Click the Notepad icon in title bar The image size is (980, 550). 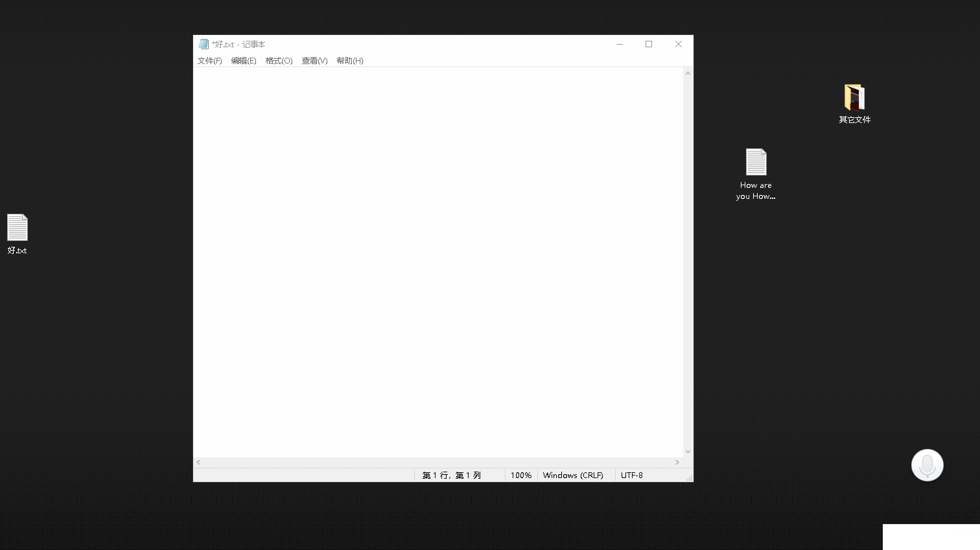pyautogui.click(x=204, y=44)
